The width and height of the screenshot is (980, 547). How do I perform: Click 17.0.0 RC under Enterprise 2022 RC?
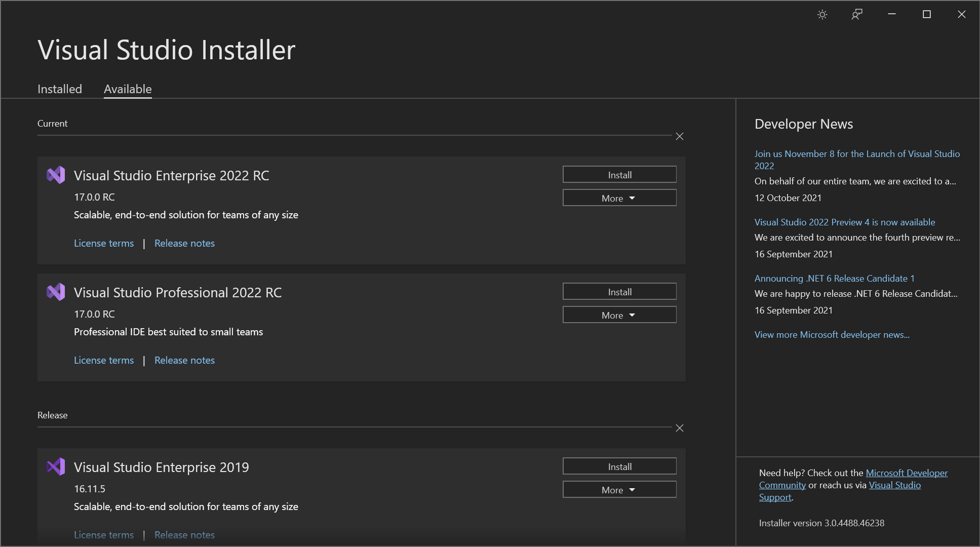coord(94,197)
